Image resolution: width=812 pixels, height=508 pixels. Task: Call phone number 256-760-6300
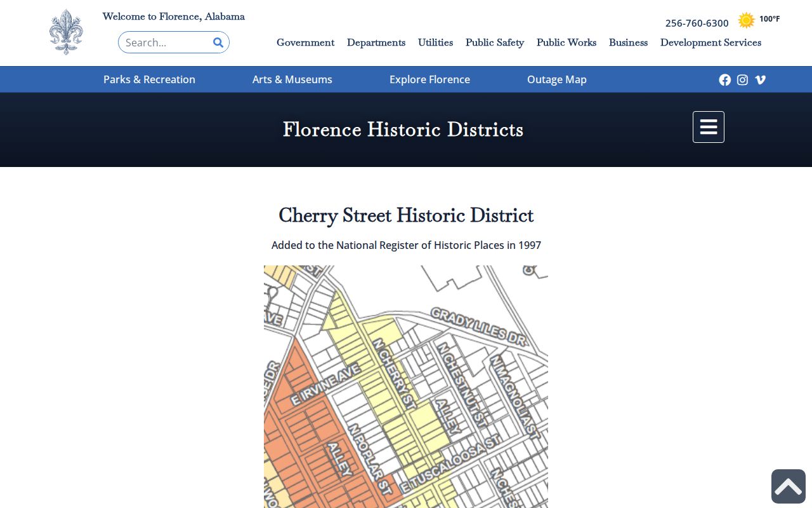[x=697, y=23]
